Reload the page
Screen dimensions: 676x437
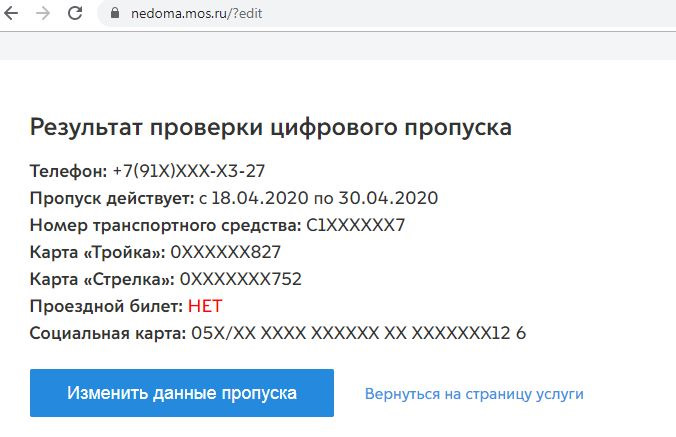(74, 14)
